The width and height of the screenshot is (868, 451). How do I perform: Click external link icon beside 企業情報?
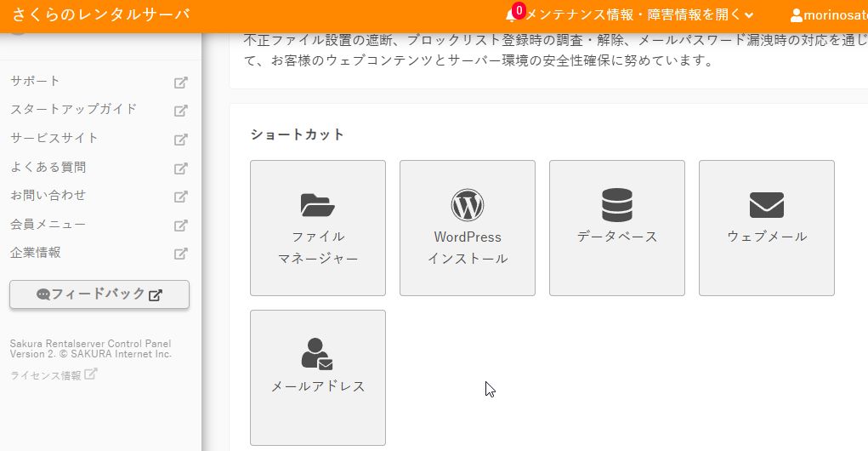click(180, 254)
